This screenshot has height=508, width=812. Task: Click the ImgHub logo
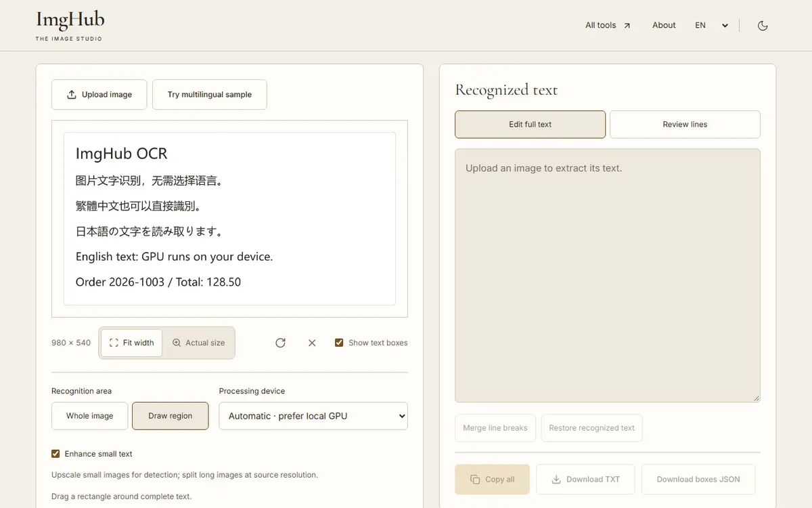[70, 26]
